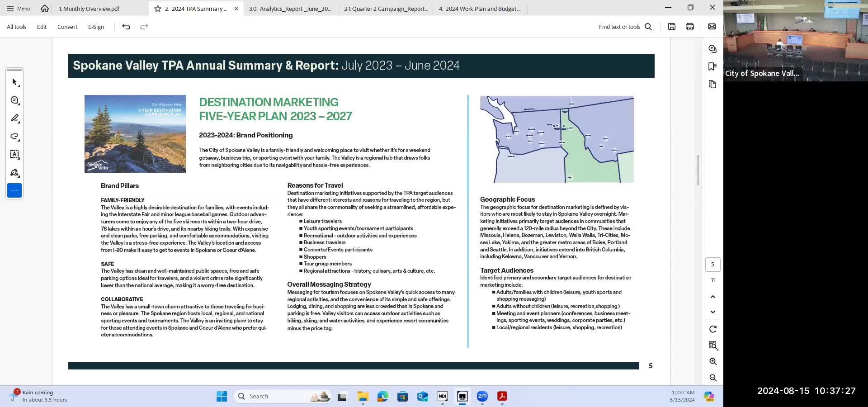Toggle star on 2024 TPA Summary tab
Screen dimensions: 868x407
click(x=158, y=9)
